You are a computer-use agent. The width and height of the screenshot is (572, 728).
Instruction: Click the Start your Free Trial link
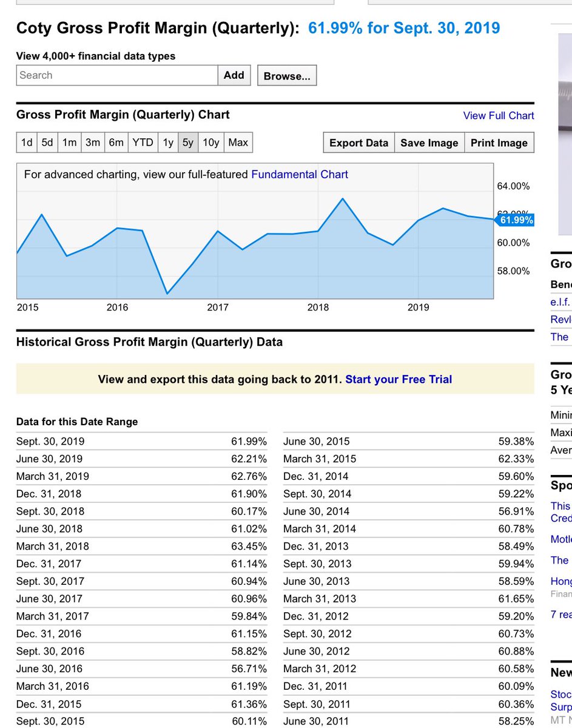(399, 379)
